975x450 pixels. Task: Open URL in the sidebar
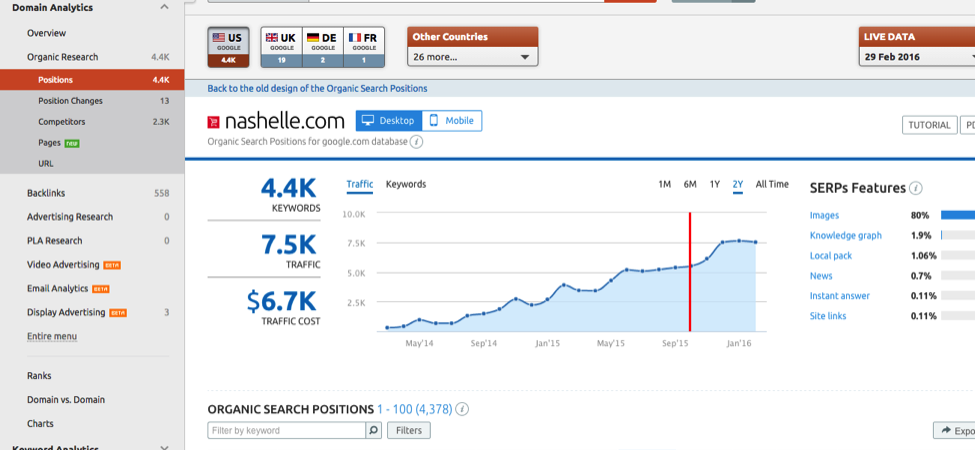coord(45,163)
